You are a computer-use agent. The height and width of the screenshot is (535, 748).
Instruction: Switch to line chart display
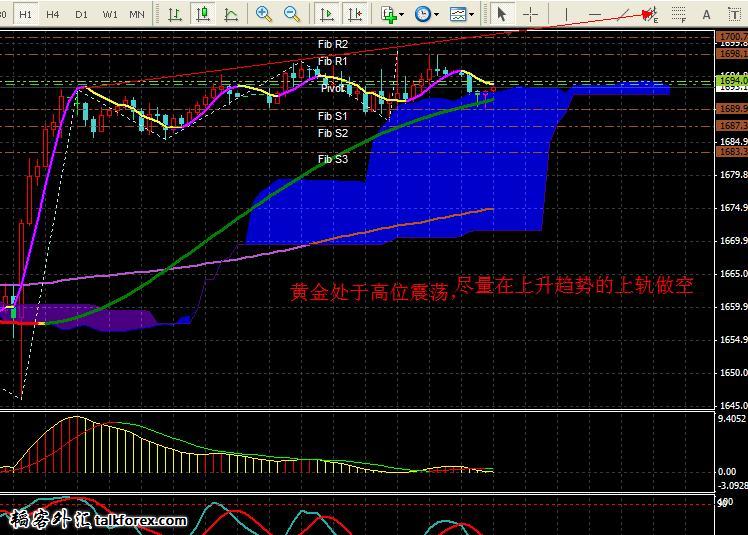[231, 14]
